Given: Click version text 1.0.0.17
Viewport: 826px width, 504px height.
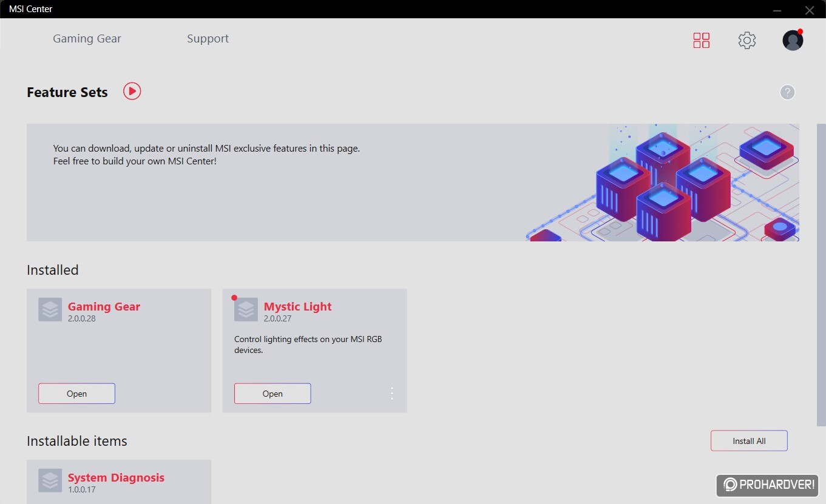Looking at the screenshot, I should (x=82, y=489).
